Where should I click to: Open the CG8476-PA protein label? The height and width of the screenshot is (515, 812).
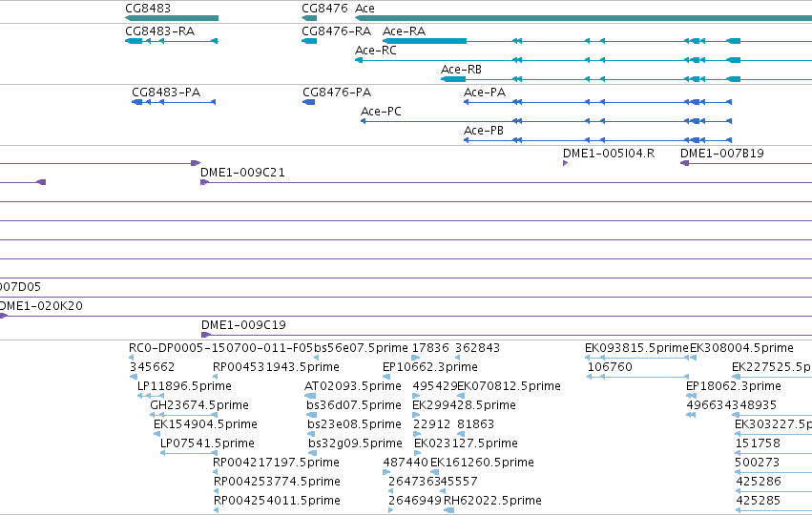tap(337, 93)
